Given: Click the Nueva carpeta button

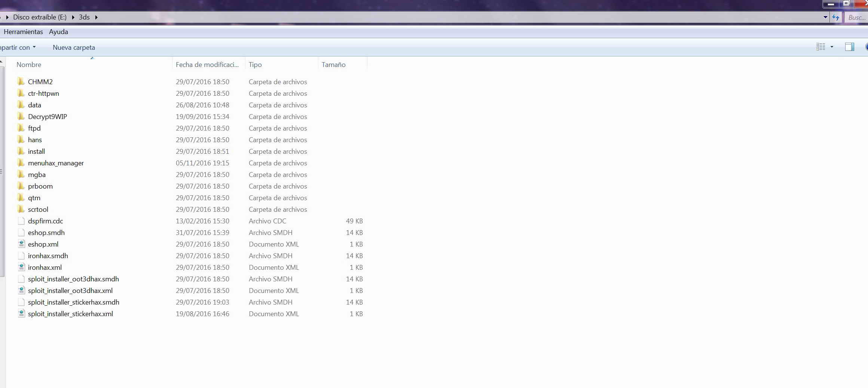Looking at the screenshot, I should 74,48.
